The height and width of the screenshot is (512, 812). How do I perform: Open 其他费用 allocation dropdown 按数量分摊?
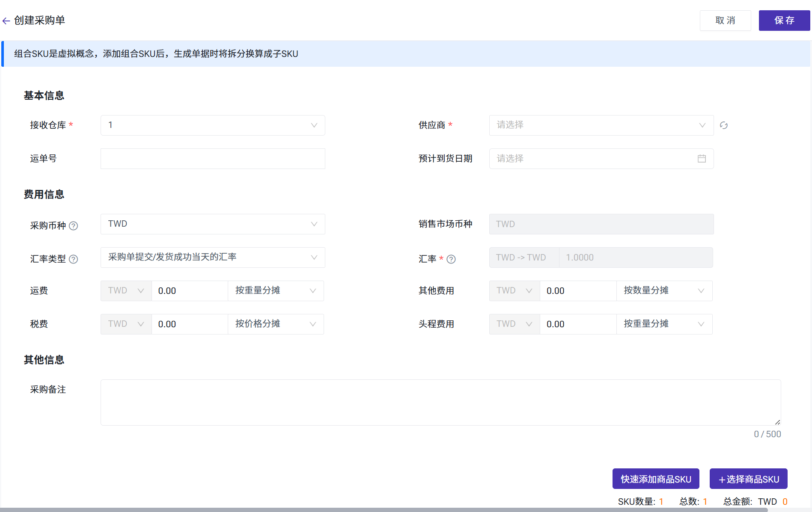pyautogui.click(x=664, y=291)
